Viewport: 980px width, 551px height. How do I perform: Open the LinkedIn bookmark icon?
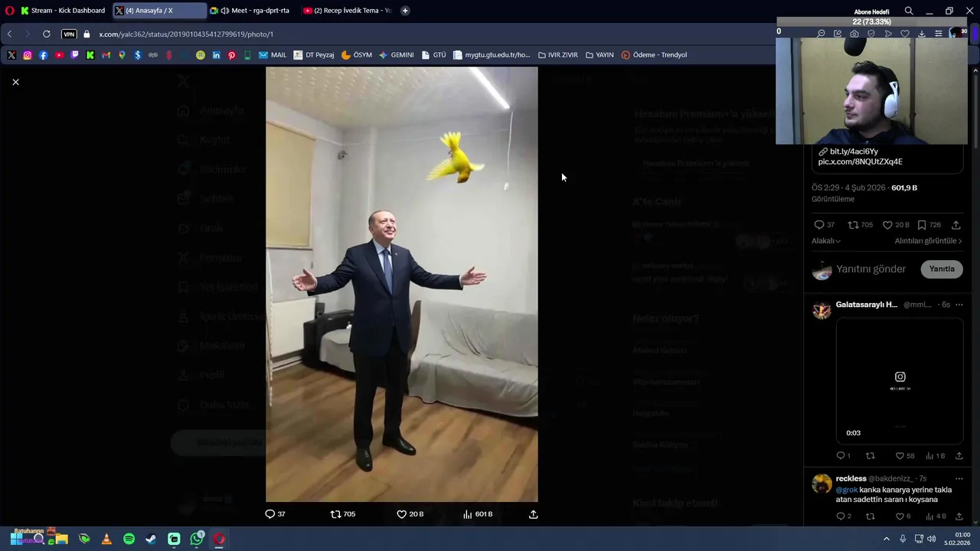(x=217, y=55)
